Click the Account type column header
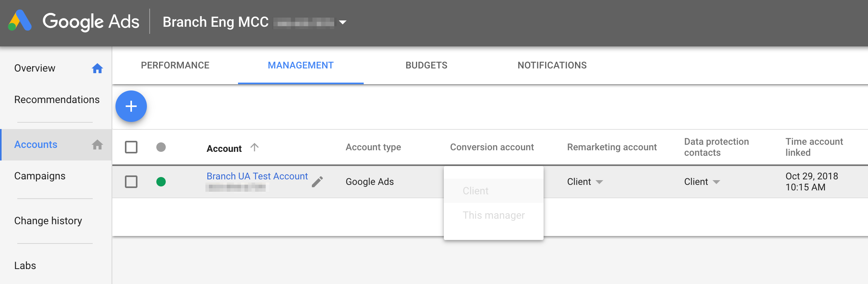 click(373, 147)
